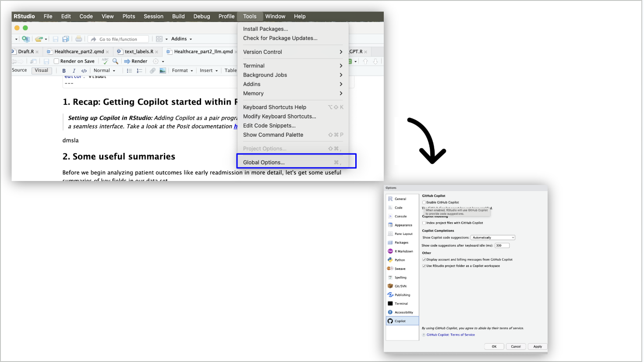Viewport: 644px width, 362px height.
Task: Click Apply in Options dialog
Action: pos(538,347)
